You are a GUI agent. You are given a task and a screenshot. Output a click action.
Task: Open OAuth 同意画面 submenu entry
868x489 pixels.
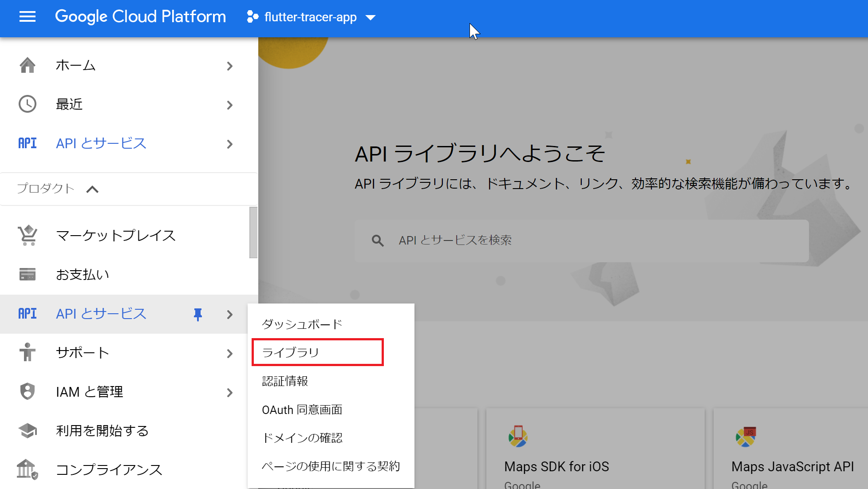[302, 410]
